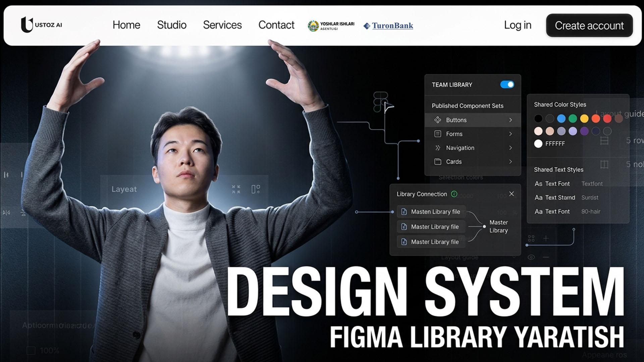
Task: Select the Masten Library file row
Action: pos(431,212)
